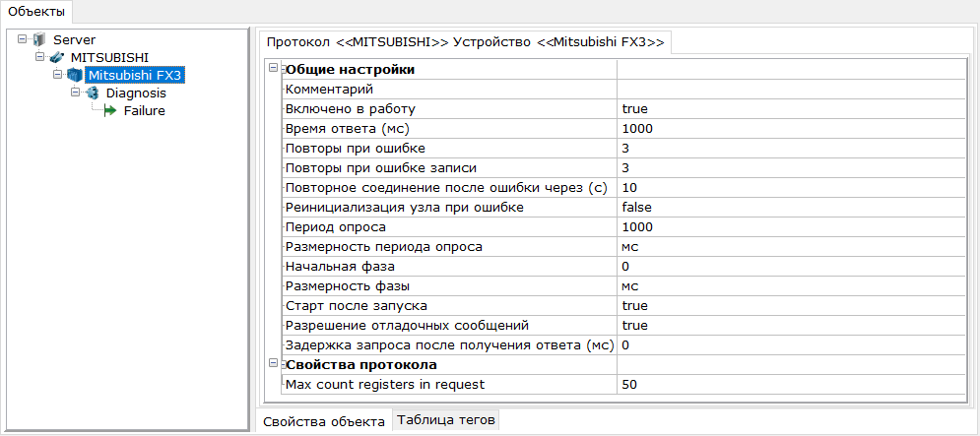
Task: Click the Реинициализация узла false value
Action: pyautogui.click(x=791, y=208)
